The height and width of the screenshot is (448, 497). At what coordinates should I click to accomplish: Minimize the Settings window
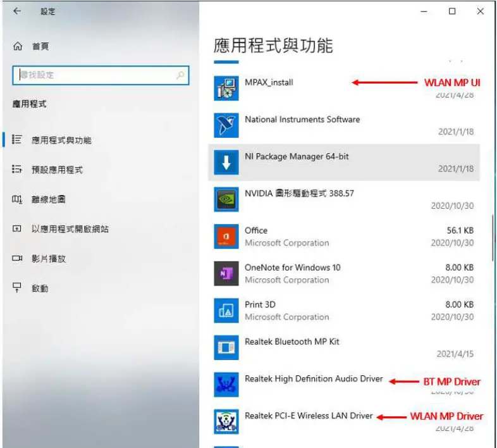point(424,11)
